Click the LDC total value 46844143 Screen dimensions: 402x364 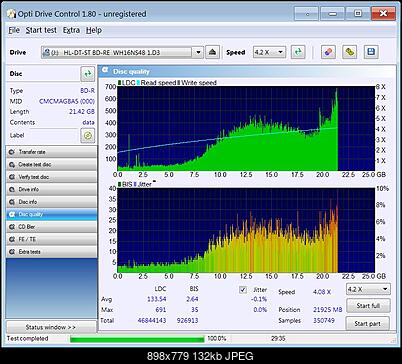click(152, 320)
